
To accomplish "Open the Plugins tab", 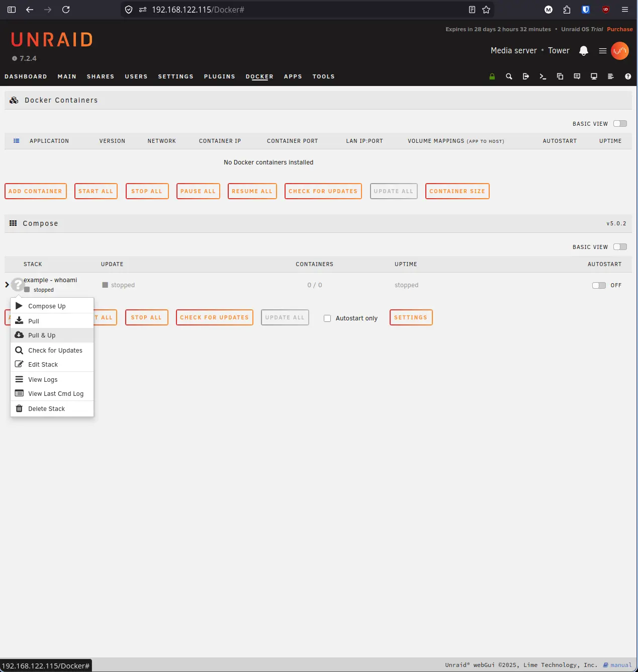I will pyautogui.click(x=220, y=76).
